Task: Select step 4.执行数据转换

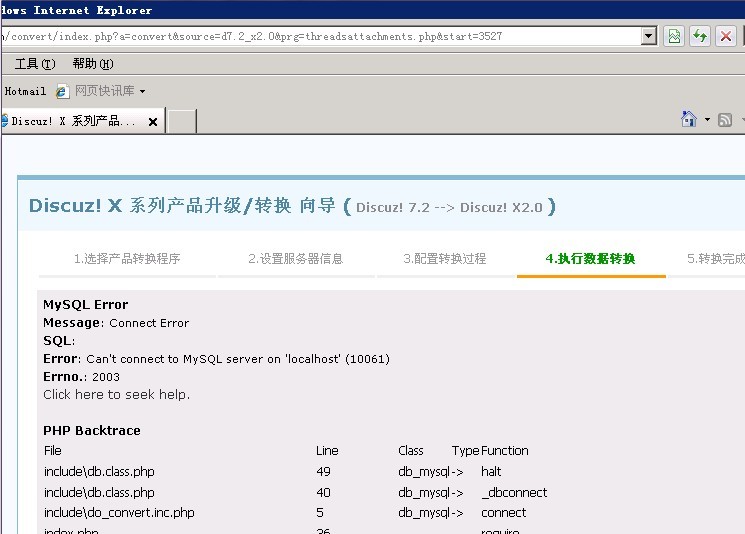Action: (591, 258)
